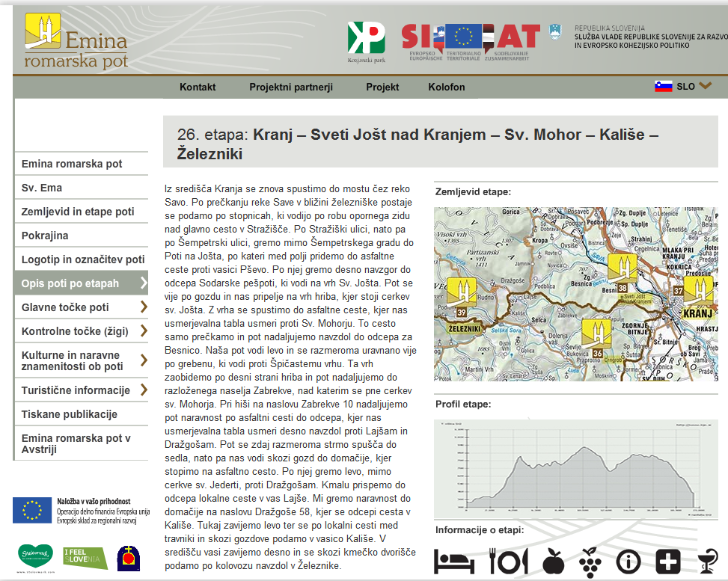
Task: Open the Projektni partnerji menu item
Action: (x=291, y=87)
